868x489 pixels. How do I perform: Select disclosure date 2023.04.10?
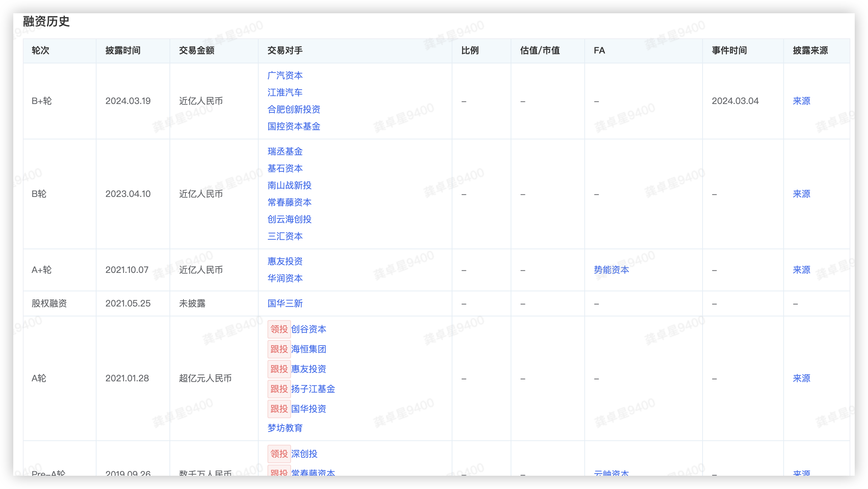click(x=128, y=194)
